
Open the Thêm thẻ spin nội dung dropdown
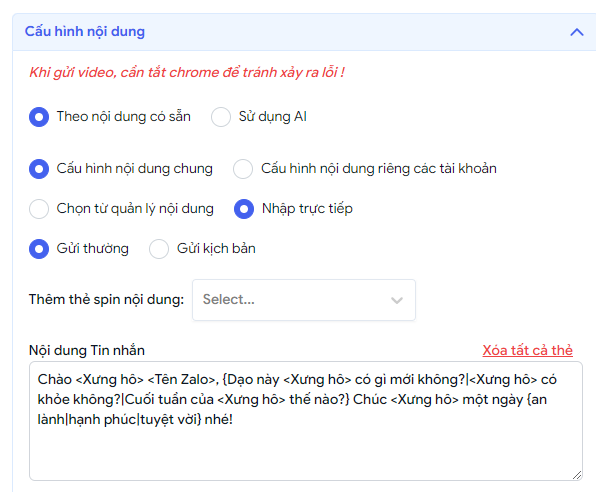click(x=304, y=300)
